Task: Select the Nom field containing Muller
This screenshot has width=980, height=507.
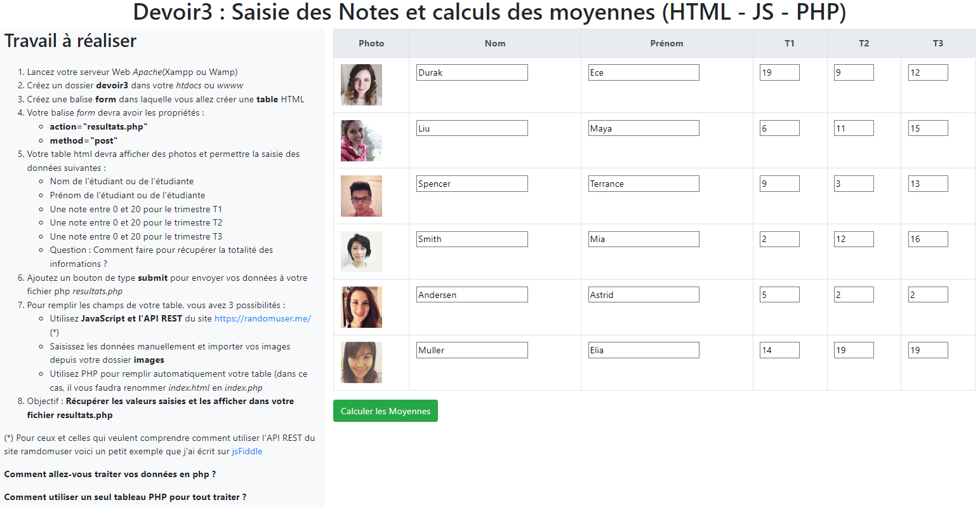Action: pyautogui.click(x=472, y=349)
